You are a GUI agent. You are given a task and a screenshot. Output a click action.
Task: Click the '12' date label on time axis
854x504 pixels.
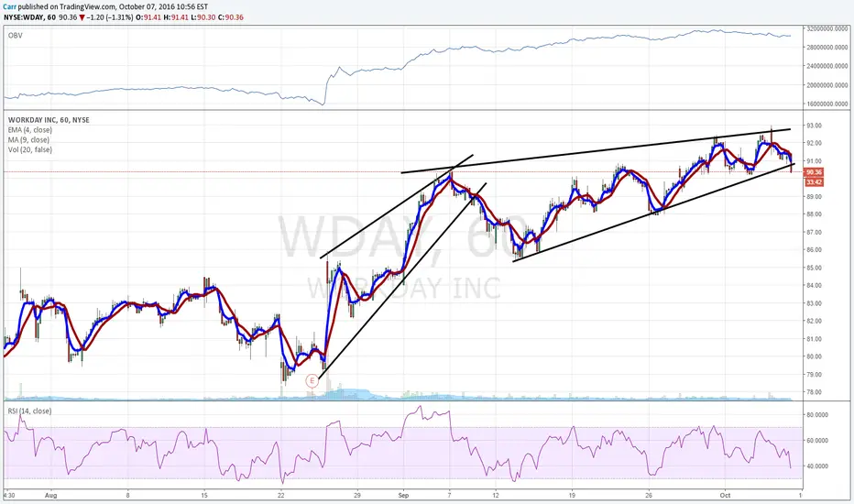pos(496,495)
